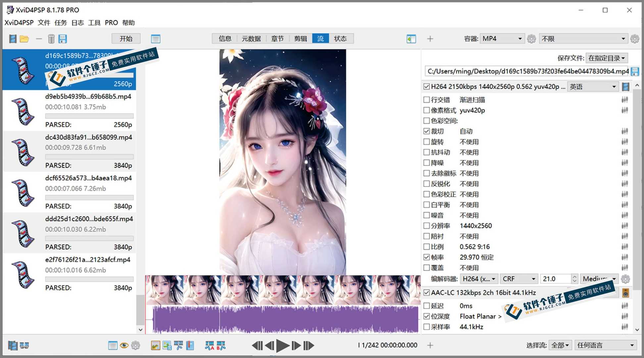Toggle the 裁切 cropping checkbox
The image size is (644, 358).
pyautogui.click(x=427, y=131)
